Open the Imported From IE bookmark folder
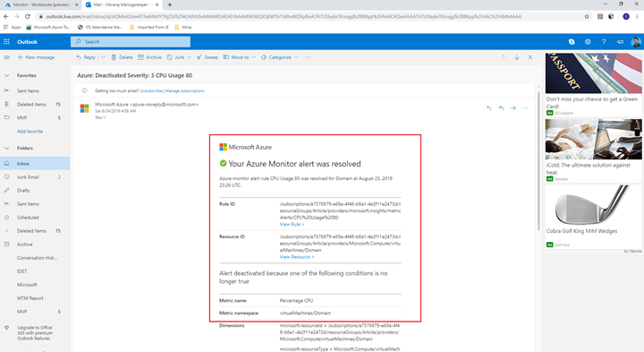Viewport: 644px width, 352px height. point(149,27)
